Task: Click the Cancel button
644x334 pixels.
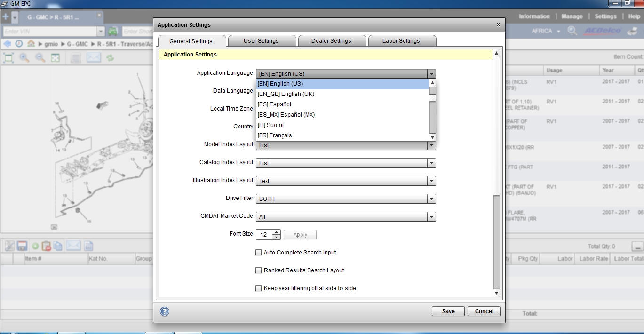Action: click(484, 311)
